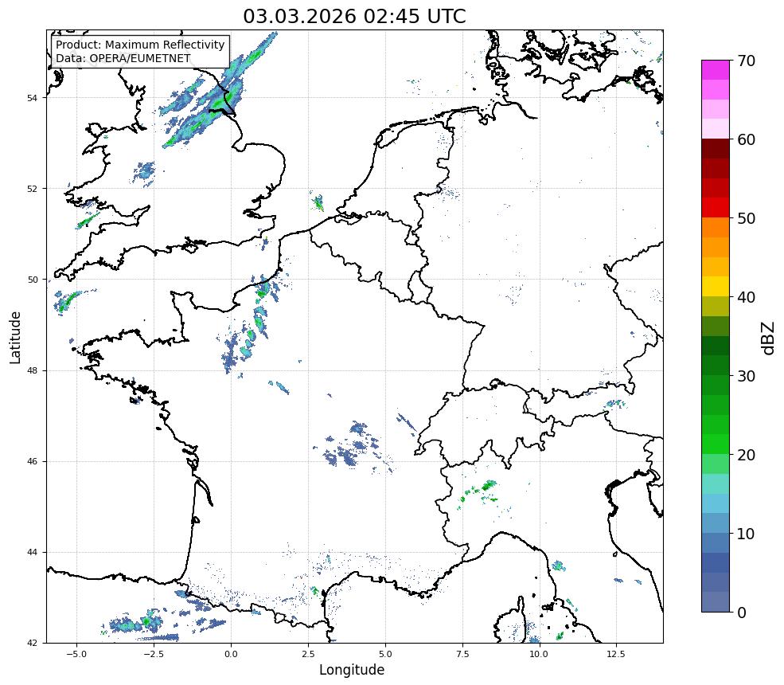The image size is (784, 685).
Task: Click the longitude tick label 2.5
Action: pos(308,654)
